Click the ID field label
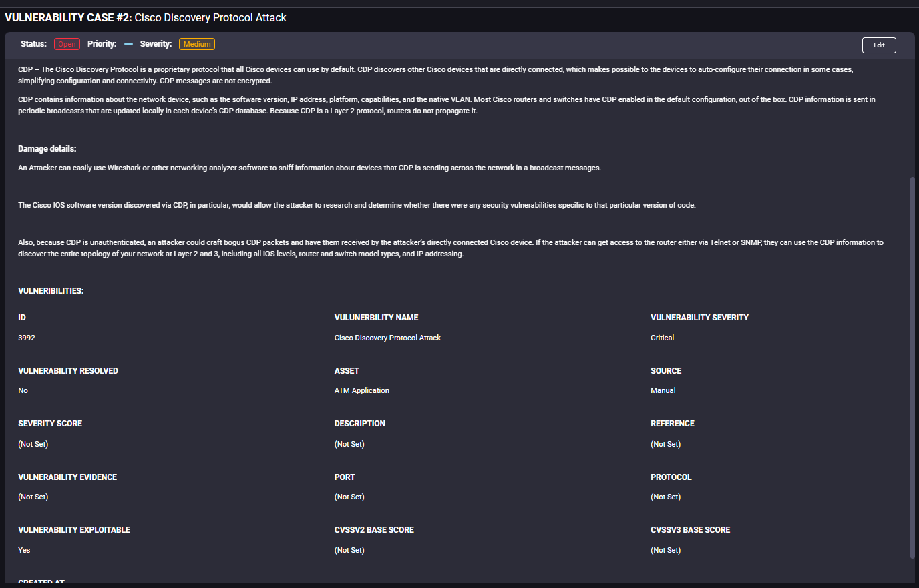919x588 pixels. click(x=22, y=318)
